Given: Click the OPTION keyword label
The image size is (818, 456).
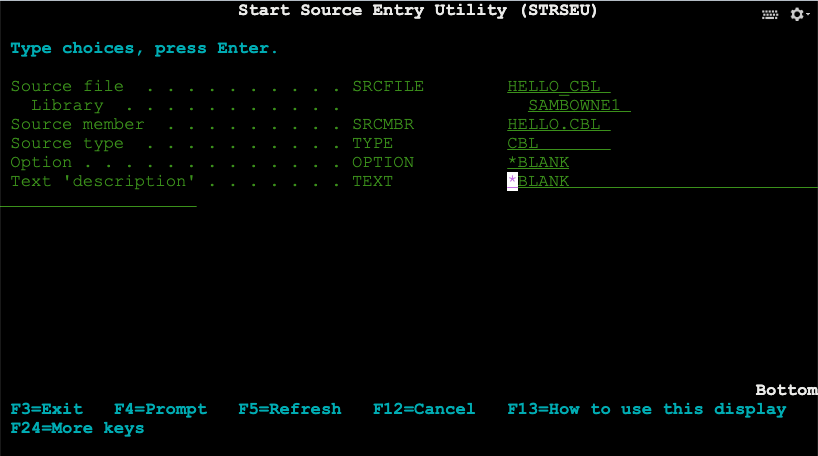Looking at the screenshot, I should coord(383,162).
